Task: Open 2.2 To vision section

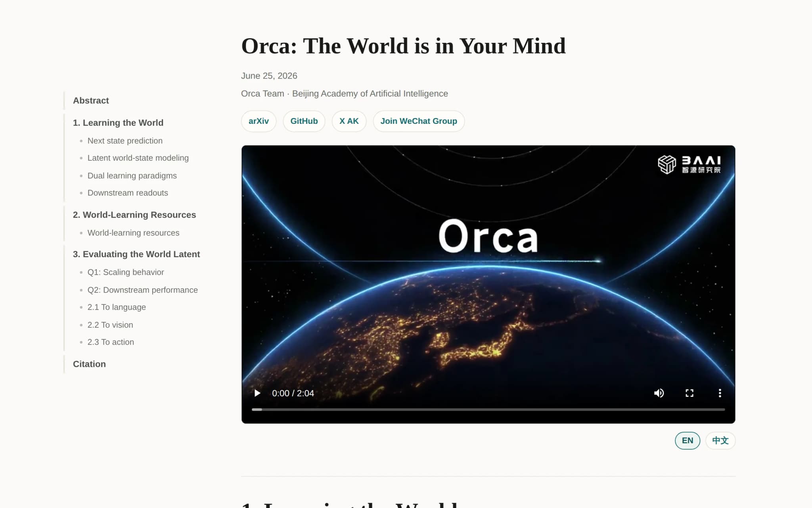Action: [x=110, y=325]
